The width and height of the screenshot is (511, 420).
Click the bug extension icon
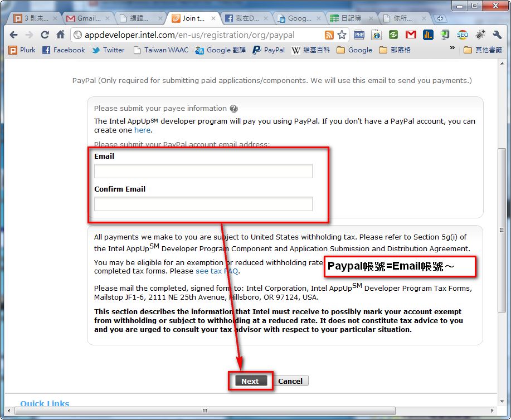tap(480, 35)
